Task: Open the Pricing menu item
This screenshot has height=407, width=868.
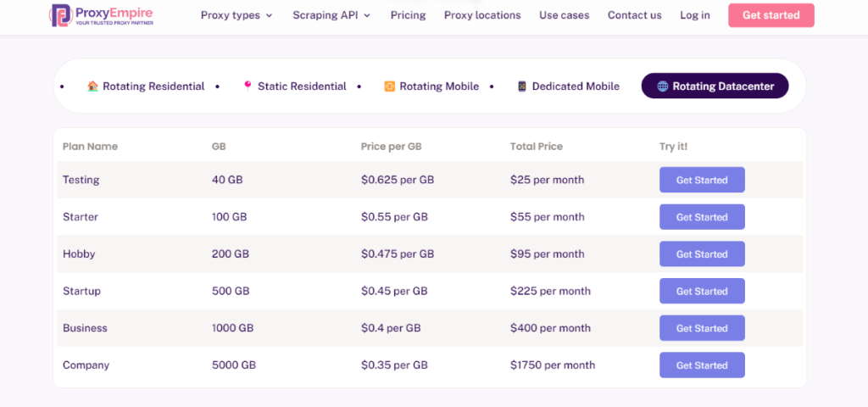Action: point(408,15)
